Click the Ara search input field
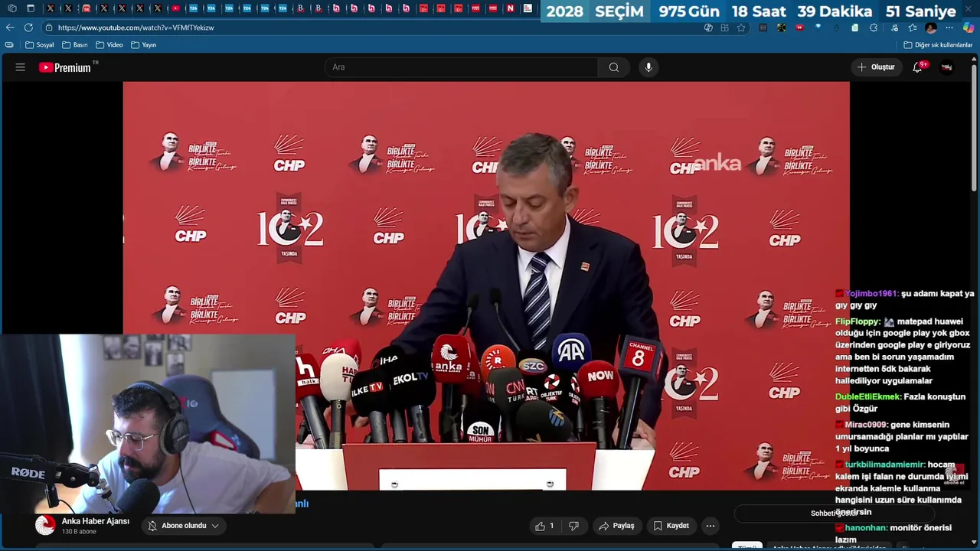Screen dimensions: 980x551 tap(461, 67)
